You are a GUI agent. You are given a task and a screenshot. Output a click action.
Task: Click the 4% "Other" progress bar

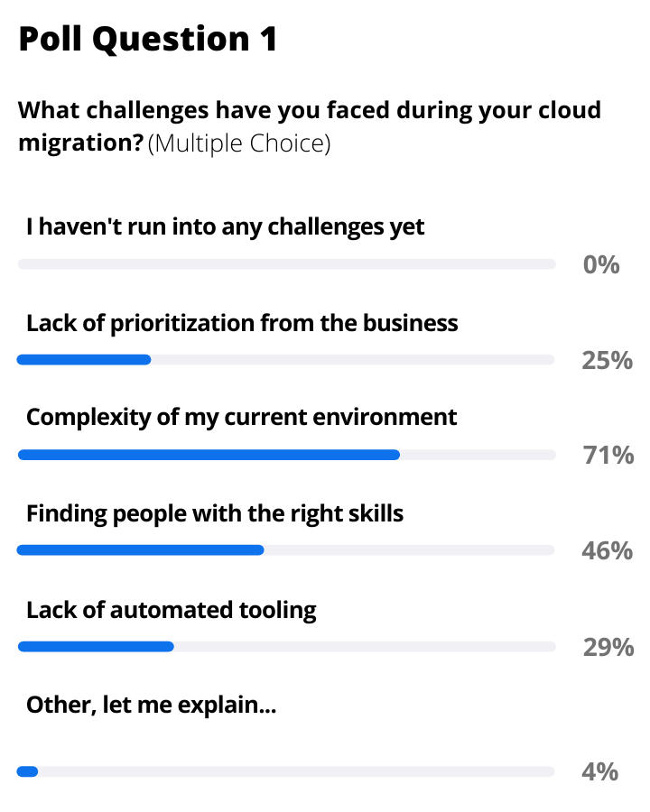pos(286,771)
